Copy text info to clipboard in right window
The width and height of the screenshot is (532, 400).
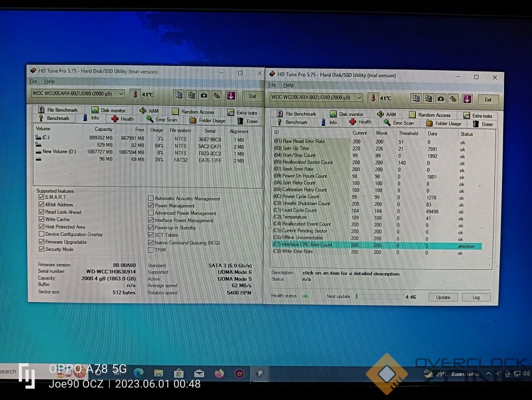pos(416,98)
